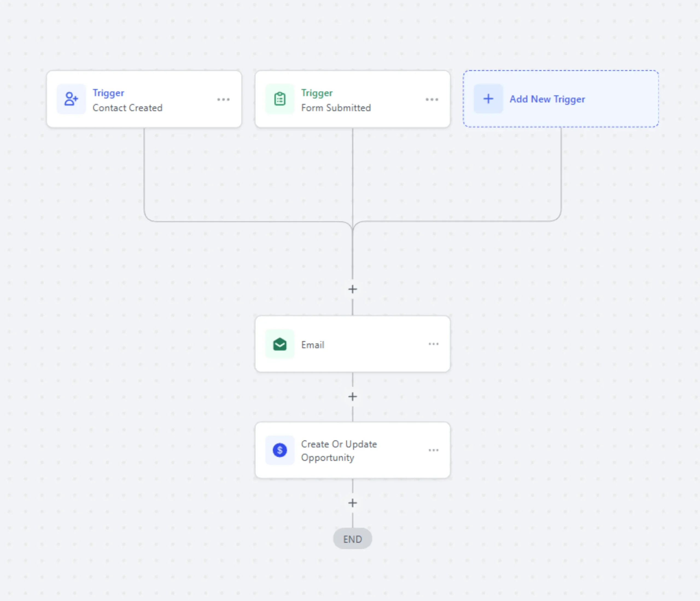Viewport: 700px width, 601px height.
Task: Click the blue dollar Opportunity icon
Action: [x=280, y=450]
